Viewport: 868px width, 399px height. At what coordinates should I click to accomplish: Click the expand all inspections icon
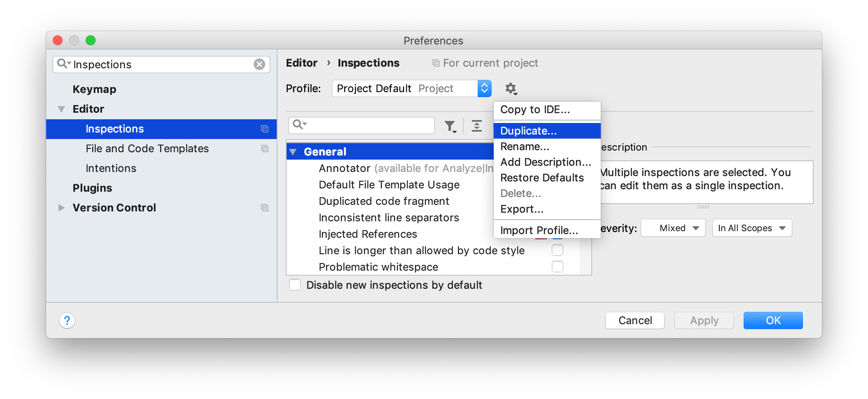click(x=477, y=126)
